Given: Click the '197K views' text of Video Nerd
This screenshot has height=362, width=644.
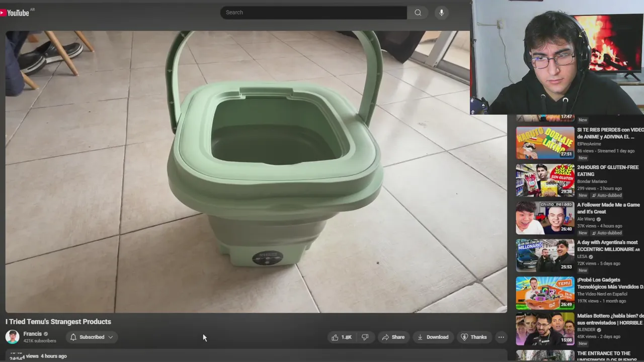Looking at the screenshot, I should point(588,301).
